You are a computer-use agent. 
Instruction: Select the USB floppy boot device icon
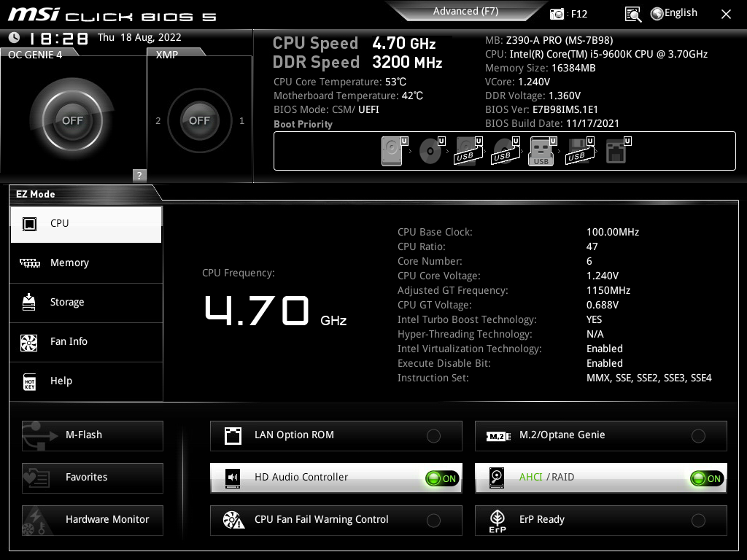tap(578, 151)
